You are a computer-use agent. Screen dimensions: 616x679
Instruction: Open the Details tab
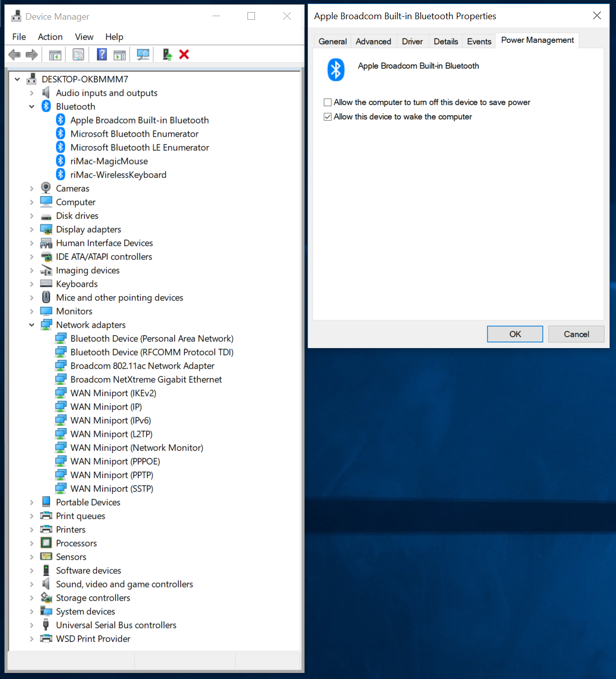pos(446,41)
